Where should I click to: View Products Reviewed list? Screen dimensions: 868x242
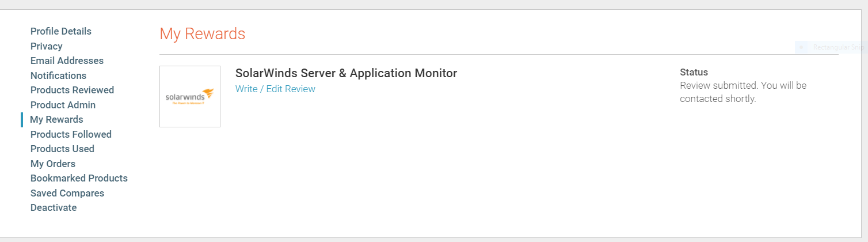(x=72, y=90)
